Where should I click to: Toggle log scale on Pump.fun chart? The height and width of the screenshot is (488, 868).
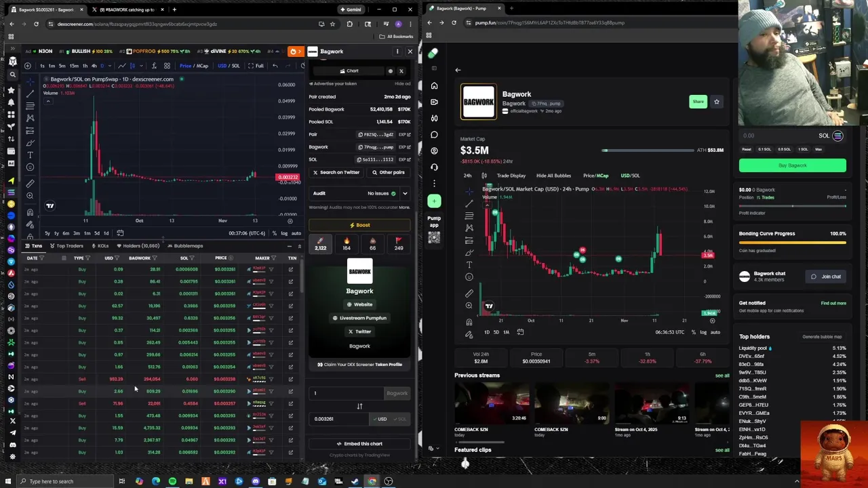(x=703, y=332)
